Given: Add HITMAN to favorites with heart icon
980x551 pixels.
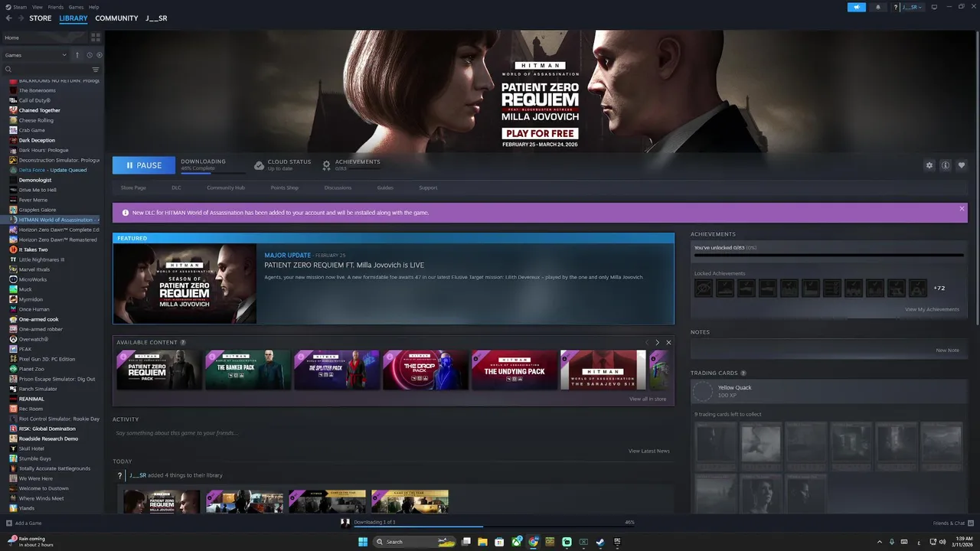Looking at the screenshot, I should (x=962, y=165).
